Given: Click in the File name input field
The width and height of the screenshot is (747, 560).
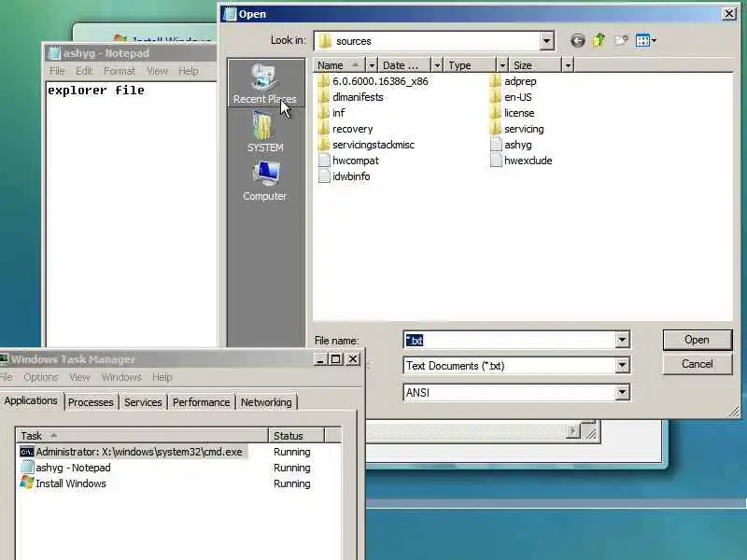Looking at the screenshot, I should 509,340.
